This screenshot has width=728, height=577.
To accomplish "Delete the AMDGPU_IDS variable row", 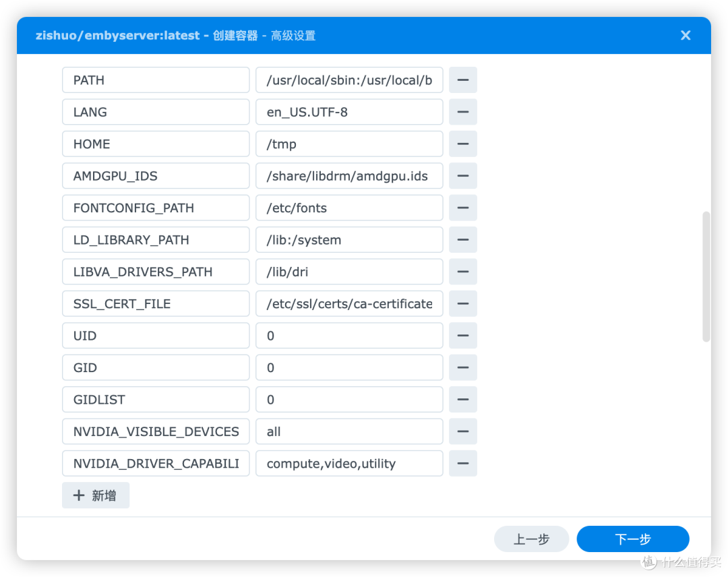I will coord(463,176).
